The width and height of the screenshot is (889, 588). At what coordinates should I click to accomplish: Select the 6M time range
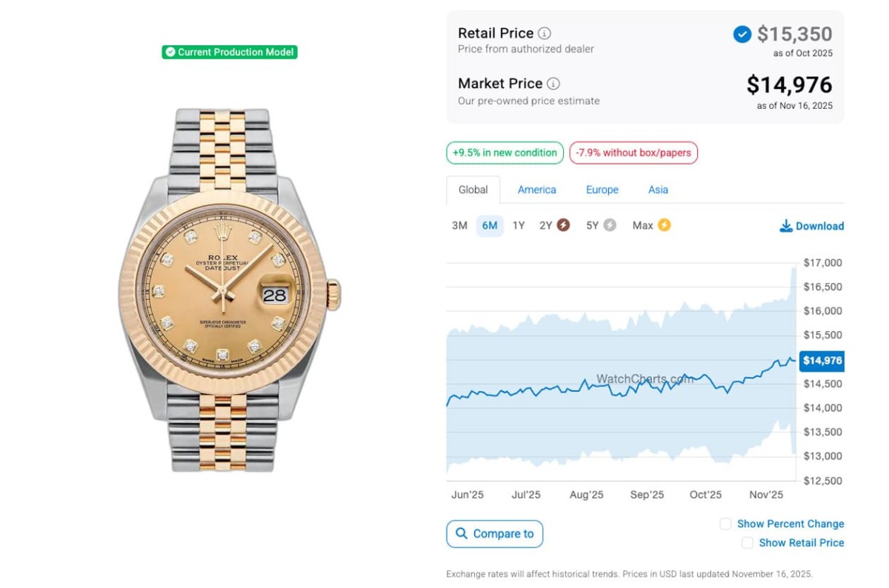pyautogui.click(x=490, y=225)
